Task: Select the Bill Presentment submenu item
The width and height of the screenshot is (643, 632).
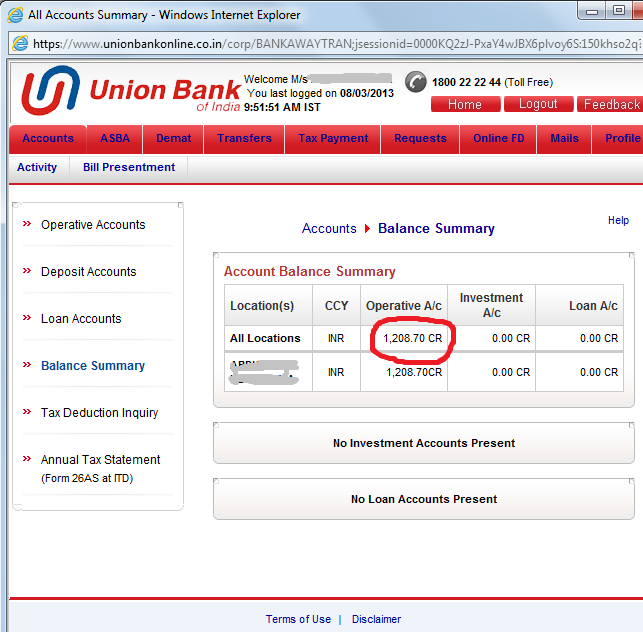Action: click(x=129, y=167)
